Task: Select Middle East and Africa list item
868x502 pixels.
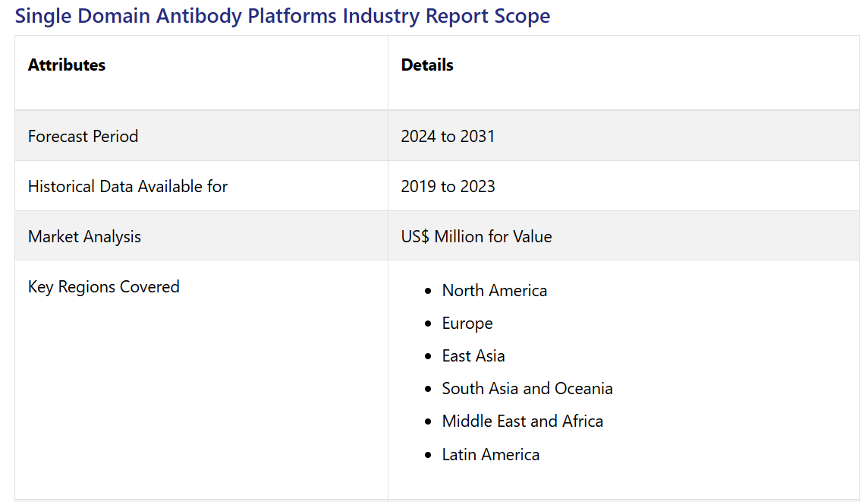Action: tap(523, 421)
